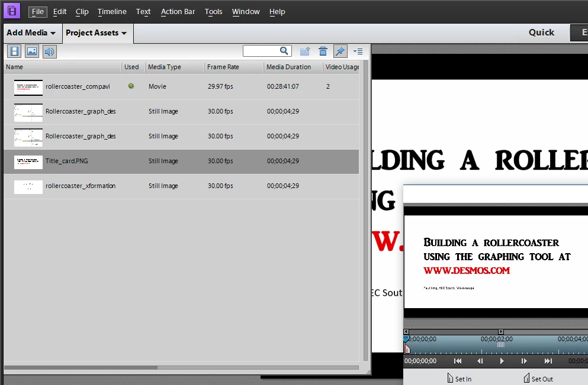The height and width of the screenshot is (385, 588).
Task: Open the Edit menu
Action: point(60,12)
